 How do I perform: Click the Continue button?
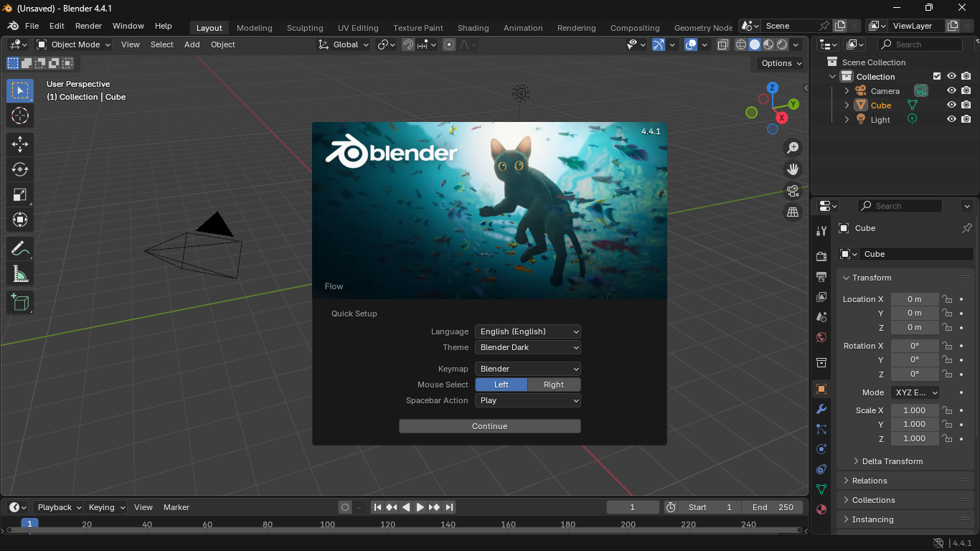pyautogui.click(x=489, y=426)
